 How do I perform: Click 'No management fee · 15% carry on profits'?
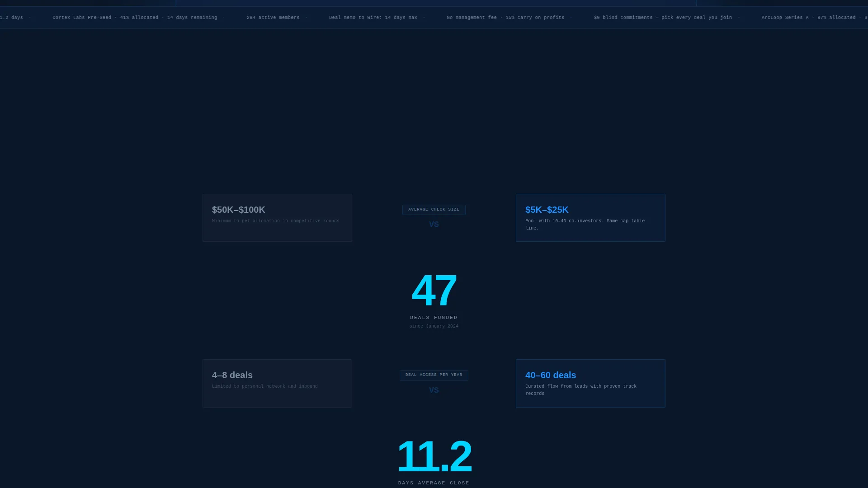tap(505, 18)
